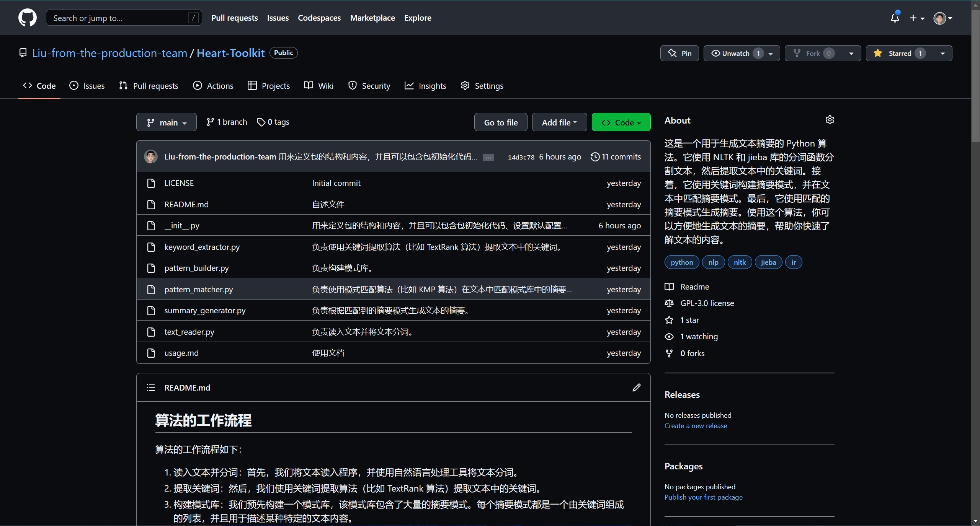Click the 11 commits history icon

tap(595, 157)
